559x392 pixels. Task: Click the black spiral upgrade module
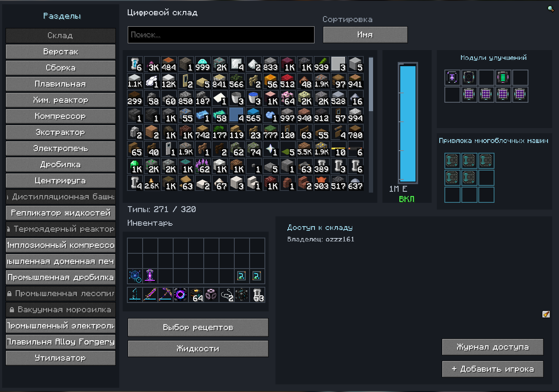point(469,78)
